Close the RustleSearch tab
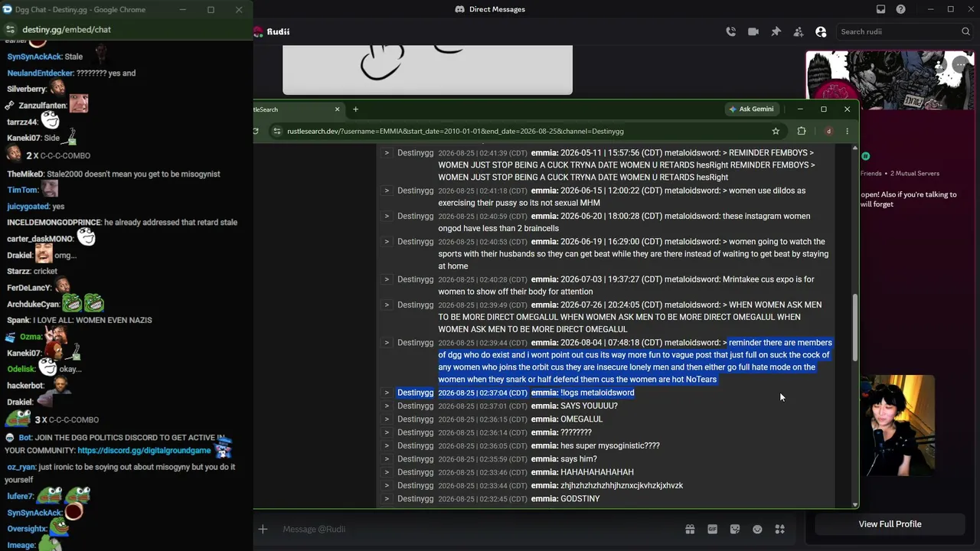This screenshot has height=551, width=980. coord(337,109)
